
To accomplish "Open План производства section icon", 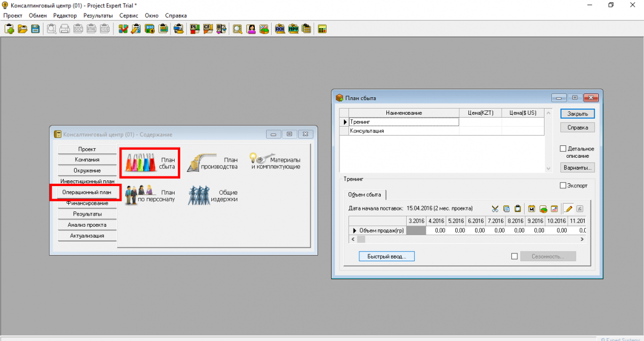I will 213,163.
